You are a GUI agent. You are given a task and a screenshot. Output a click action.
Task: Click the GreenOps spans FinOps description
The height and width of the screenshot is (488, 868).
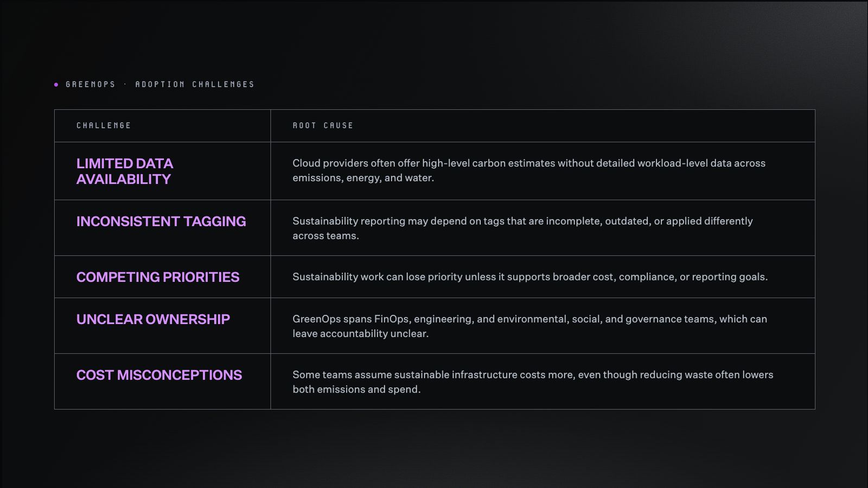pyautogui.click(x=529, y=326)
